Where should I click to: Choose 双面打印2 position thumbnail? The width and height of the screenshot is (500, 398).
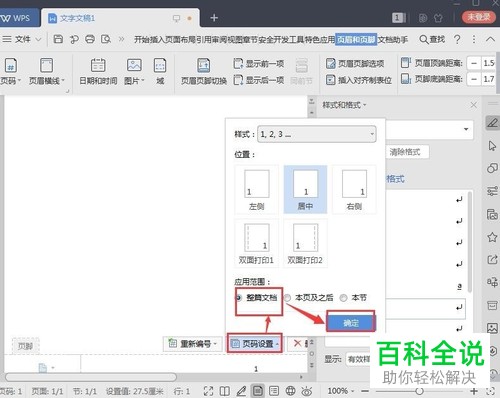click(305, 244)
